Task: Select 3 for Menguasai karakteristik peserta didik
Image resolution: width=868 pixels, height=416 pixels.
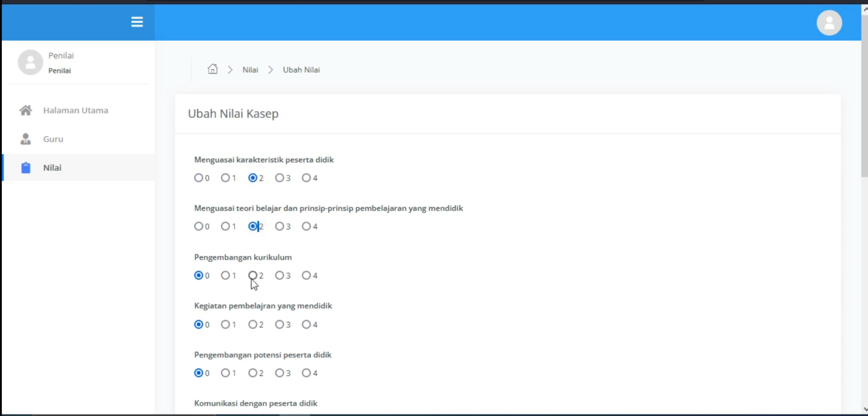Action: pyautogui.click(x=279, y=178)
